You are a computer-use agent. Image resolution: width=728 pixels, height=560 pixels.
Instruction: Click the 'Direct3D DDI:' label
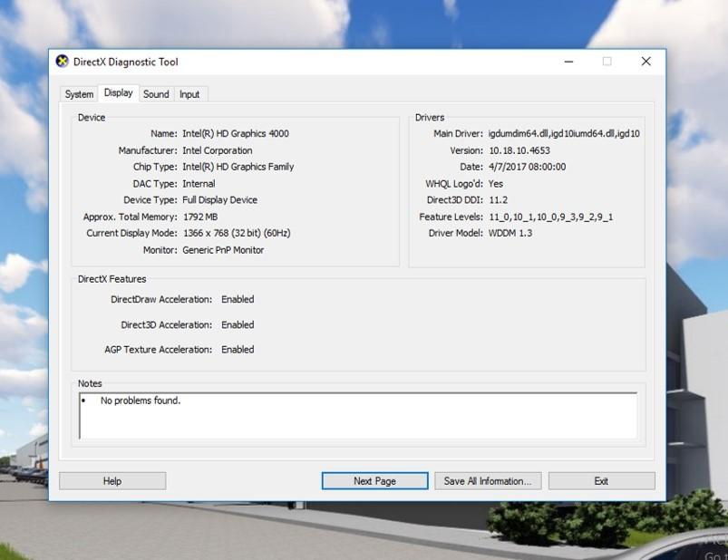click(x=455, y=200)
